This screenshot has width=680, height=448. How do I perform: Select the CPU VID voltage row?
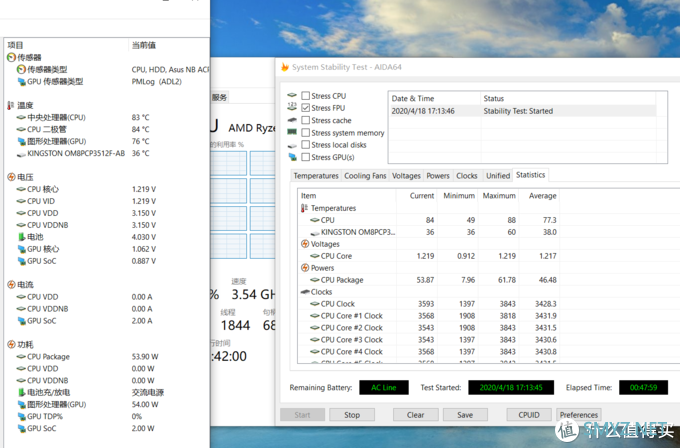(x=107, y=201)
